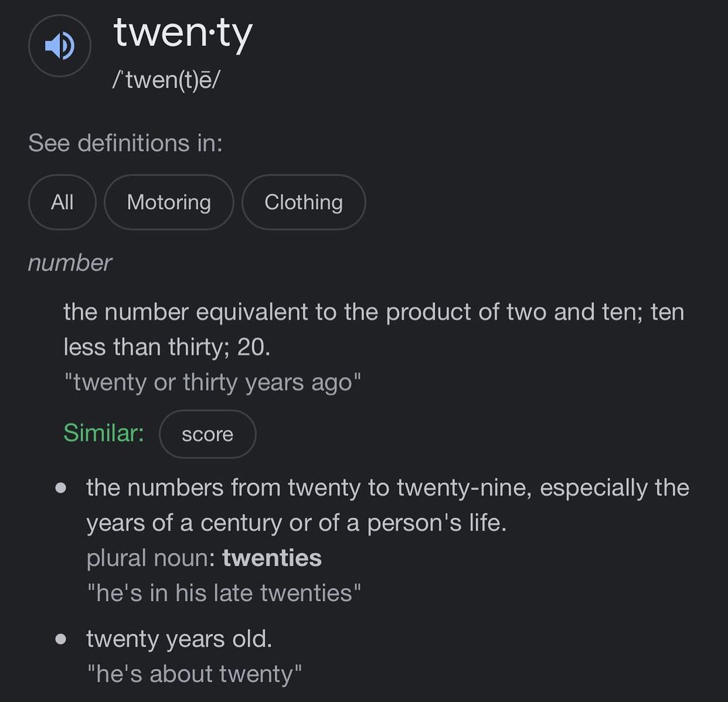The width and height of the screenshot is (728, 702).
Task: Click the 'twenty years old.' definition
Action: pyautogui.click(x=179, y=638)
